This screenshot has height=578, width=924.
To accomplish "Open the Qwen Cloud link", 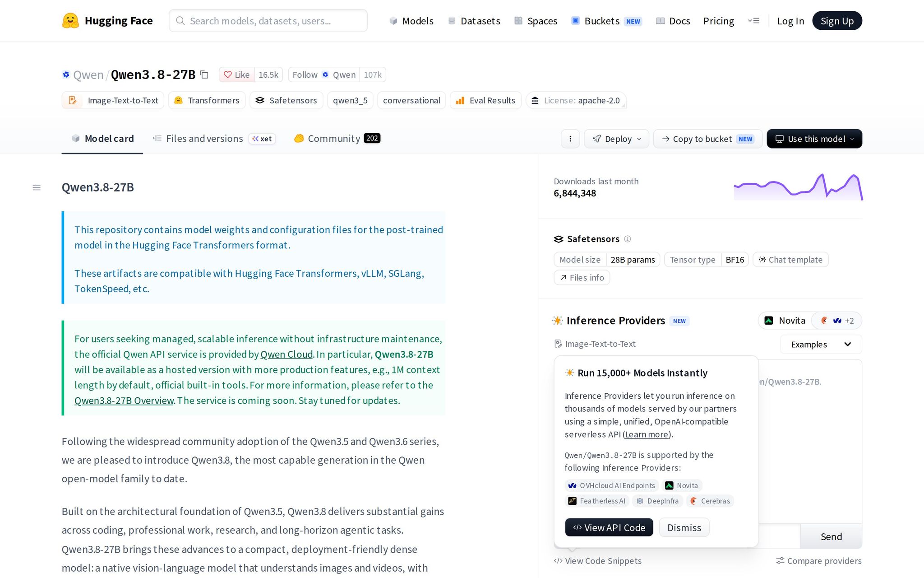I will tap(286, 354).
